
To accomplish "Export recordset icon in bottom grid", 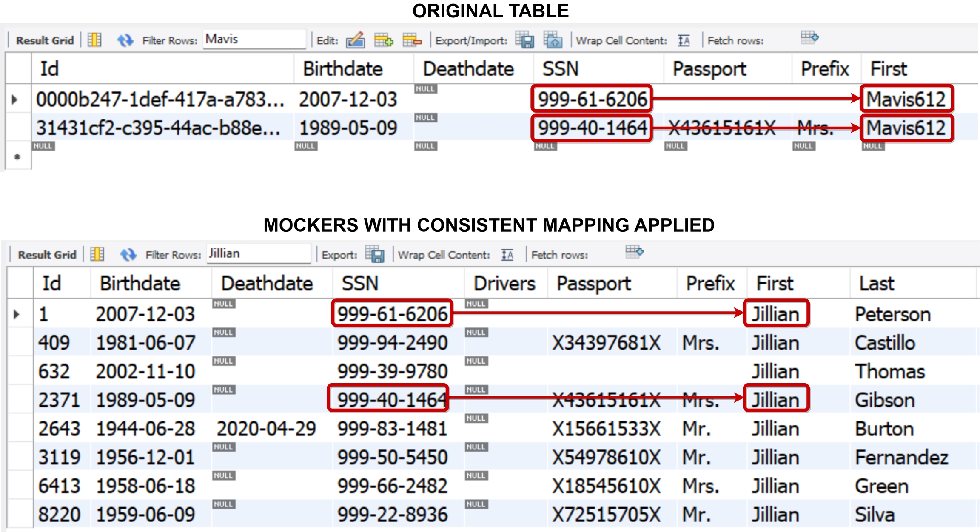I will [x=375, y=254].
